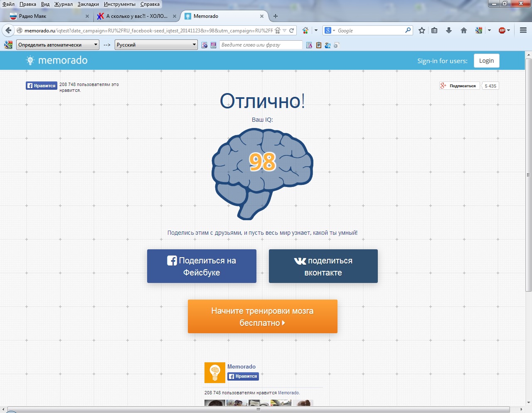Open the Инструменты menu
The width and height of the screenshot is (532, 413).
point(120,4)
